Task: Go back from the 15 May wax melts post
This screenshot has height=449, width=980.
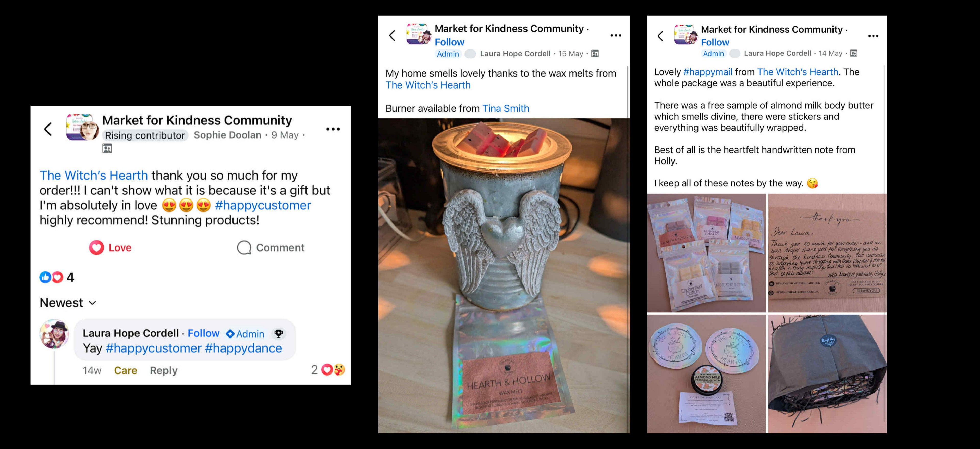Action: 392,36
